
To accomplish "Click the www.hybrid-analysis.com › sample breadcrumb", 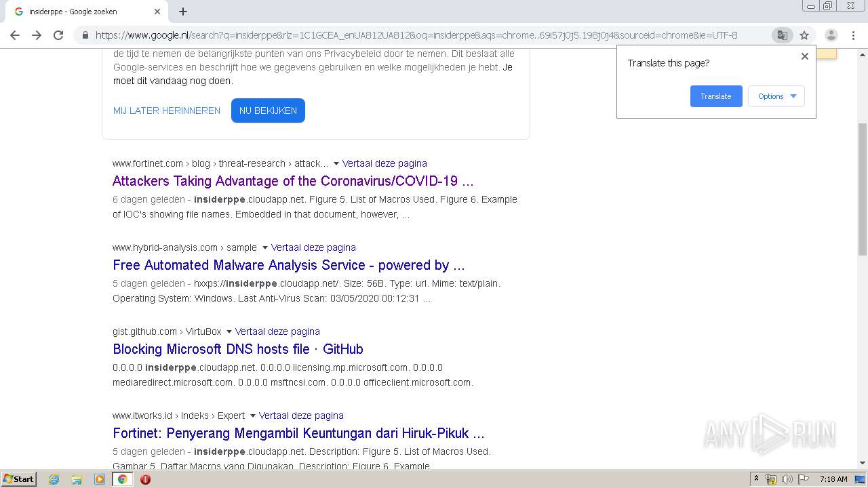I will pyautogui.click(x=185, y=247).
